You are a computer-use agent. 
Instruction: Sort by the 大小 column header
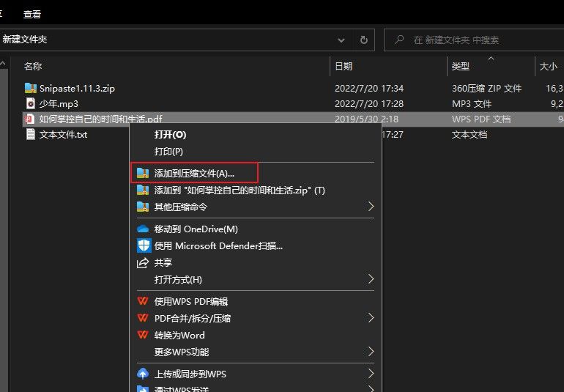(549, 66)
